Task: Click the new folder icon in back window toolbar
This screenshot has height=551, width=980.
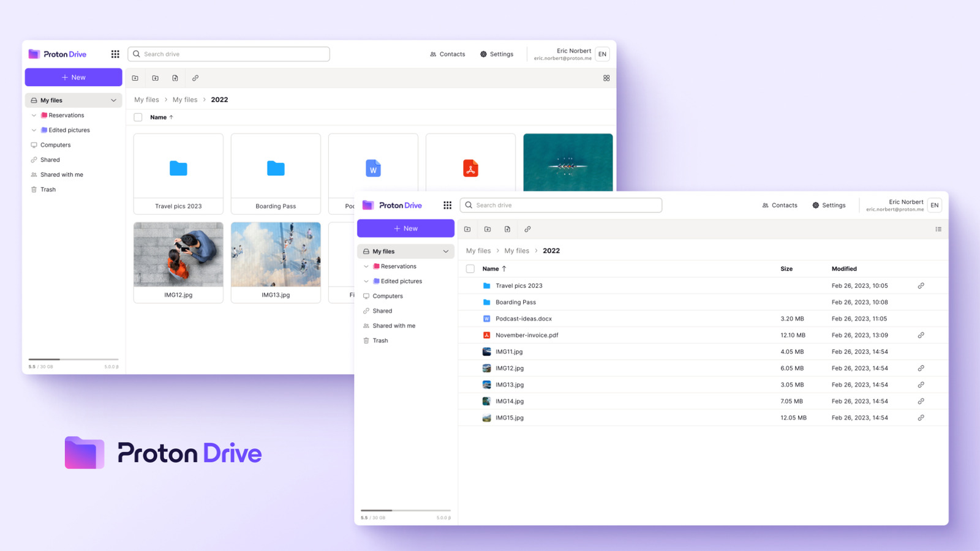Action: 135,78
